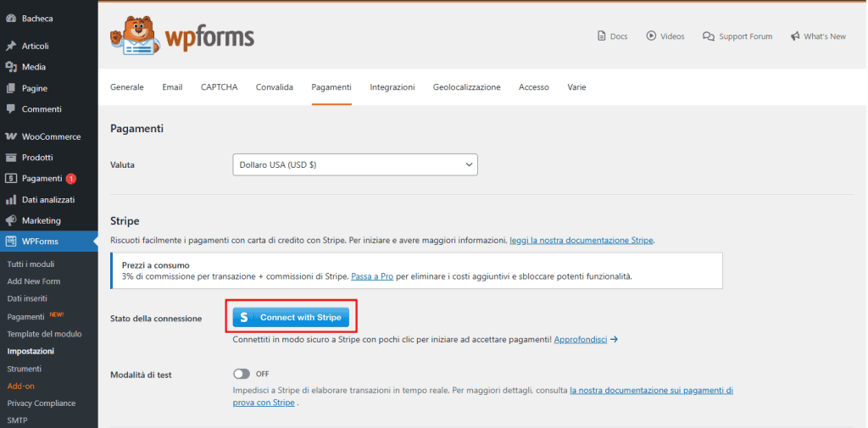The height and width of the screenshot is (428, 868).
Task: Open the Integrazioni tab
Action: point(392,87)
